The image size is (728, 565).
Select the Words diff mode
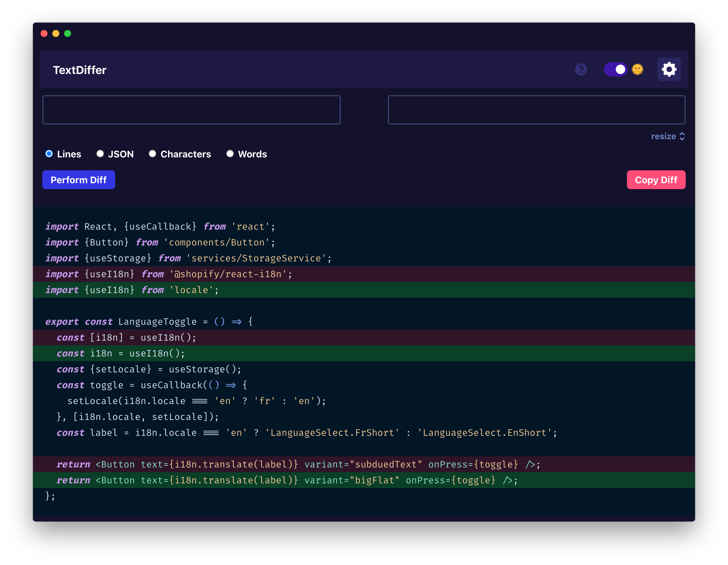pyautogui.click(x=230, y=154)
